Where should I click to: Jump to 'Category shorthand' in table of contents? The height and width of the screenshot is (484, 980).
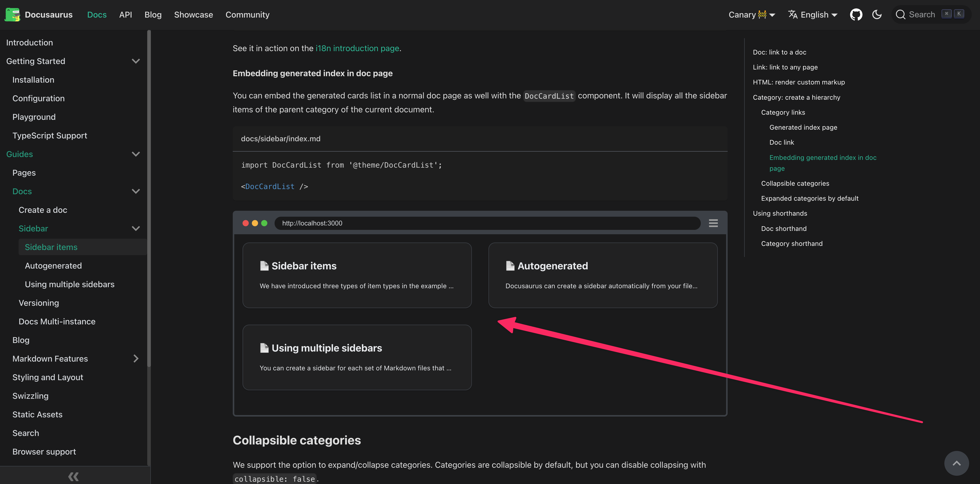792,244
